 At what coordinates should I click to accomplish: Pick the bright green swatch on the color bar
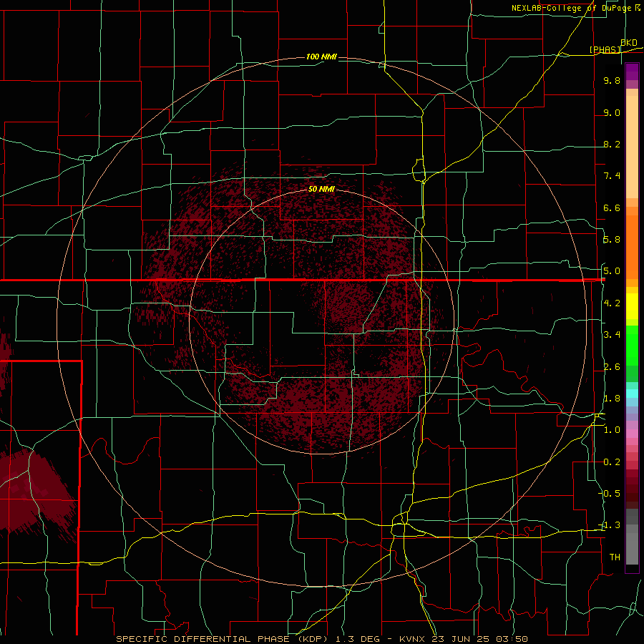(632, 345)
